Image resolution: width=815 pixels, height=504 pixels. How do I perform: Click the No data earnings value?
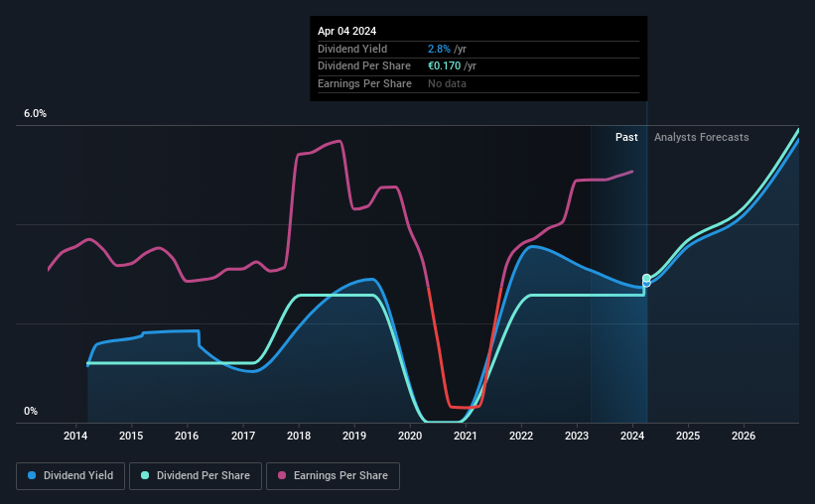click(447, 83)
